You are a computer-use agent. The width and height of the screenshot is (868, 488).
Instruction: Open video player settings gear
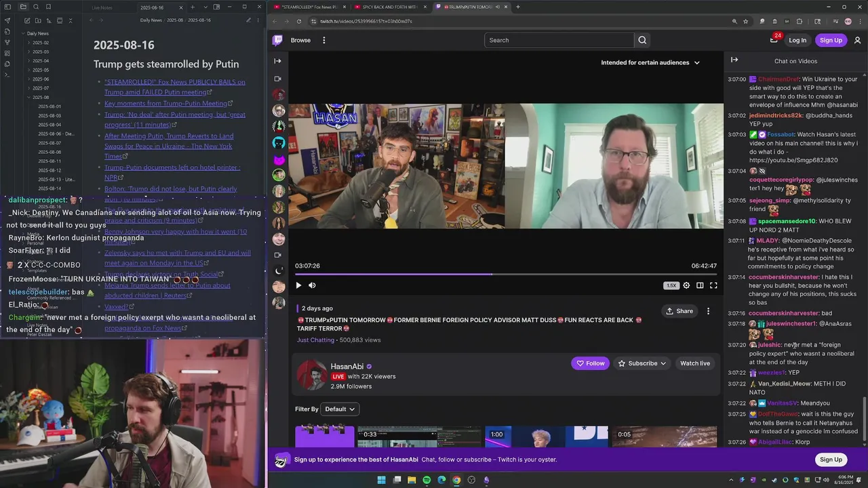(x=686, y=285)
